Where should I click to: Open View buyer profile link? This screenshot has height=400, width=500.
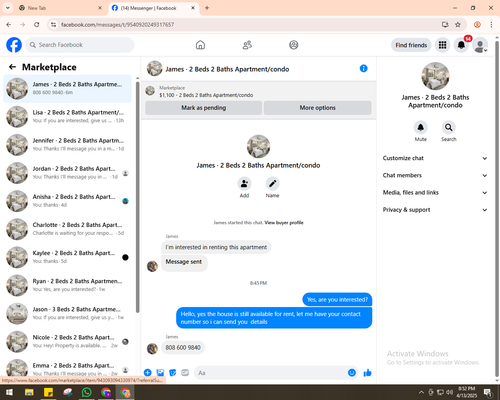click(x=284, y=223)
